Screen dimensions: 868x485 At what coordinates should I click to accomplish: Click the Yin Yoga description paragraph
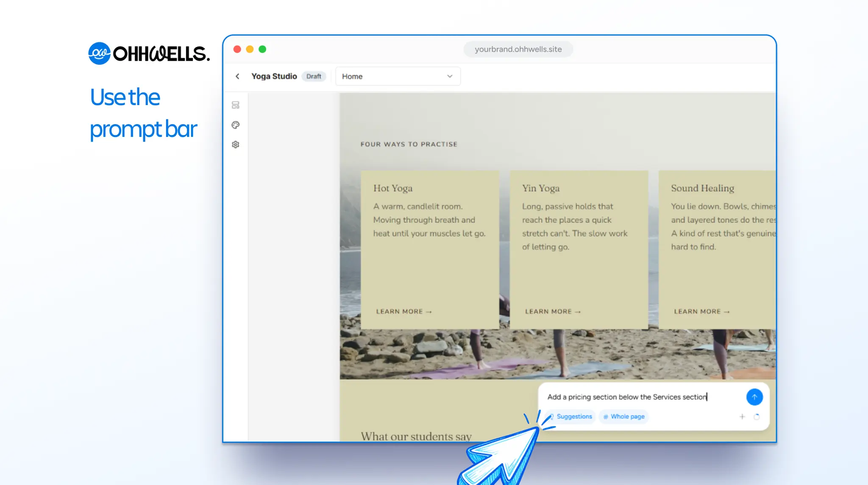575,227
